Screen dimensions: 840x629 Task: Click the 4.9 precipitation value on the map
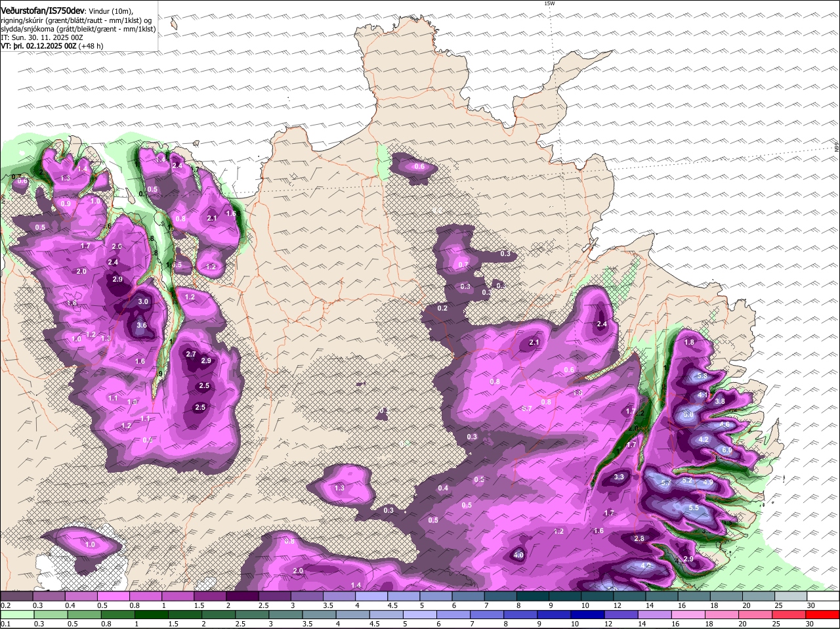click(708, 483)
